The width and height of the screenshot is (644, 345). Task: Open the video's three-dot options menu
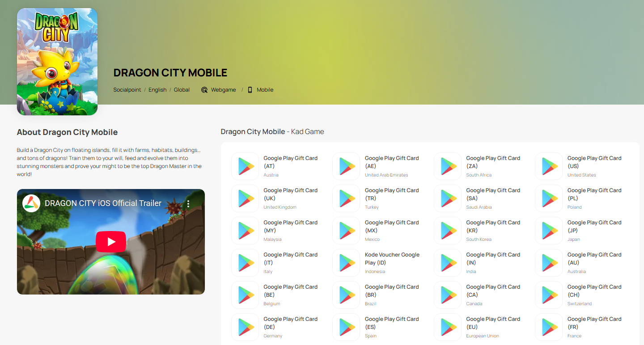[188, 204]
